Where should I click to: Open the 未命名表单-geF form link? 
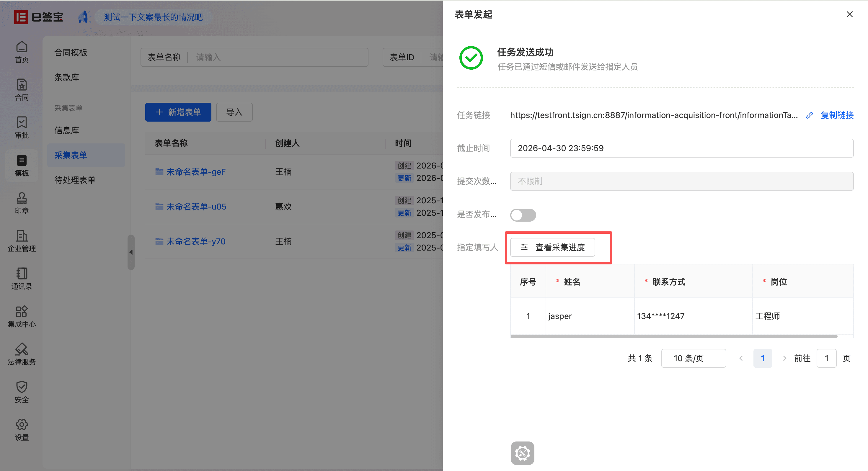coord(196,172)
